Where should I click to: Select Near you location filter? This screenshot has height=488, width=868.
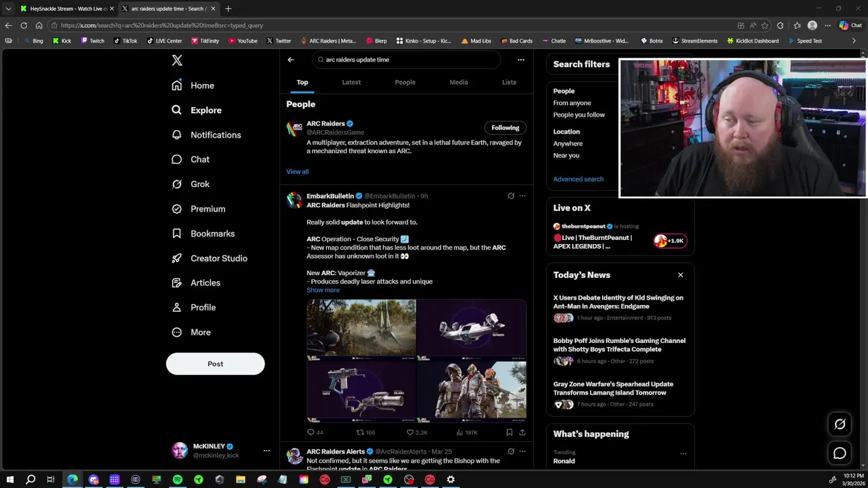(566, 155)
